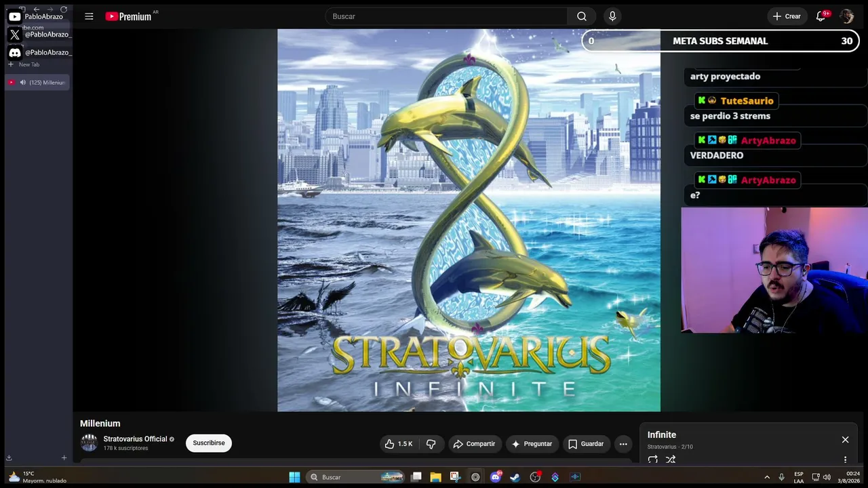The image size is (868, 488).
Task: Open the Crear upload menu
Action: [787, 16]
